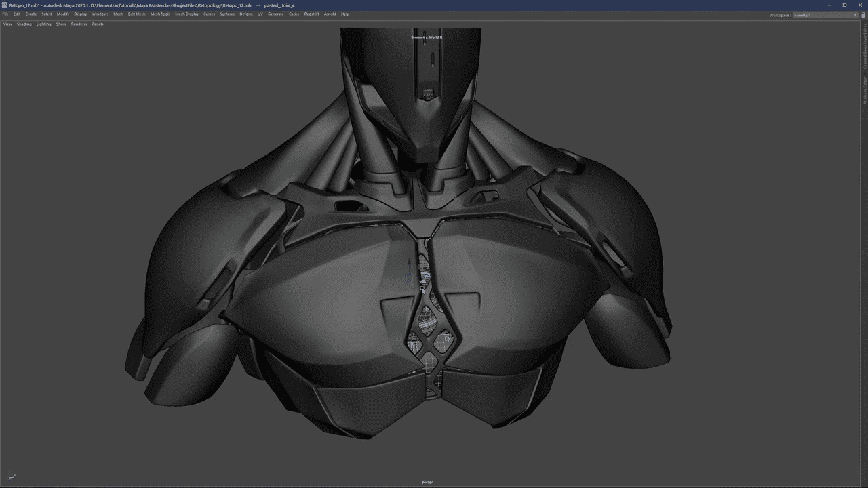Image resolution: width=868 pixels, height=488 pixels.
Task: Open the Channel Box / Layer Editor tab
Action: [865, 47]
